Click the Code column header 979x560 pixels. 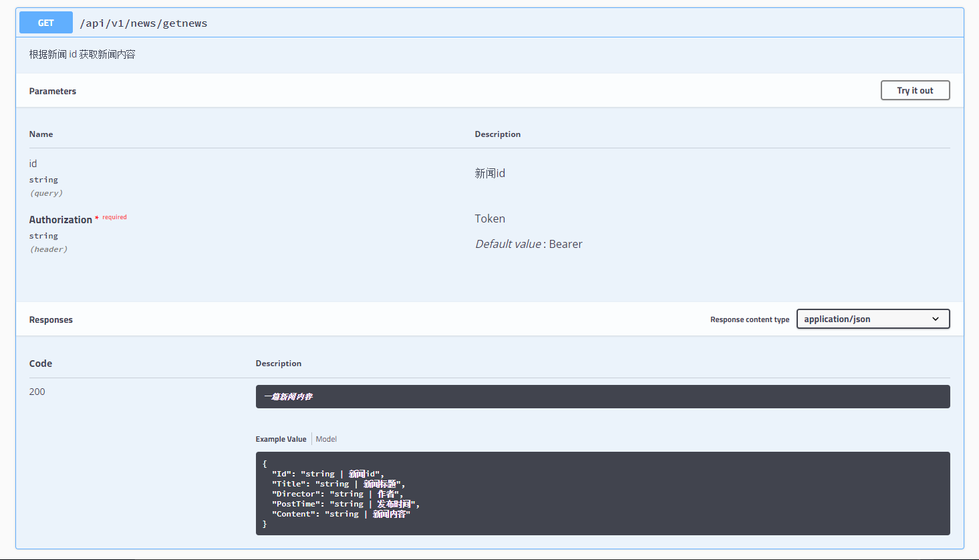(x=41, y=364)
